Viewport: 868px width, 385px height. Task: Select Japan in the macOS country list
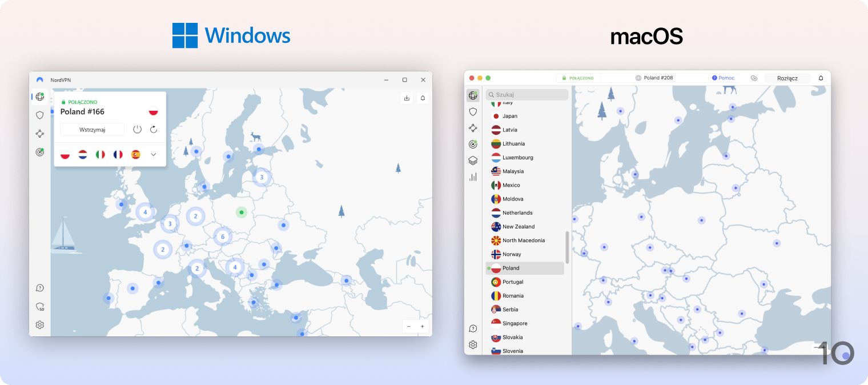(x=525, y=116)
